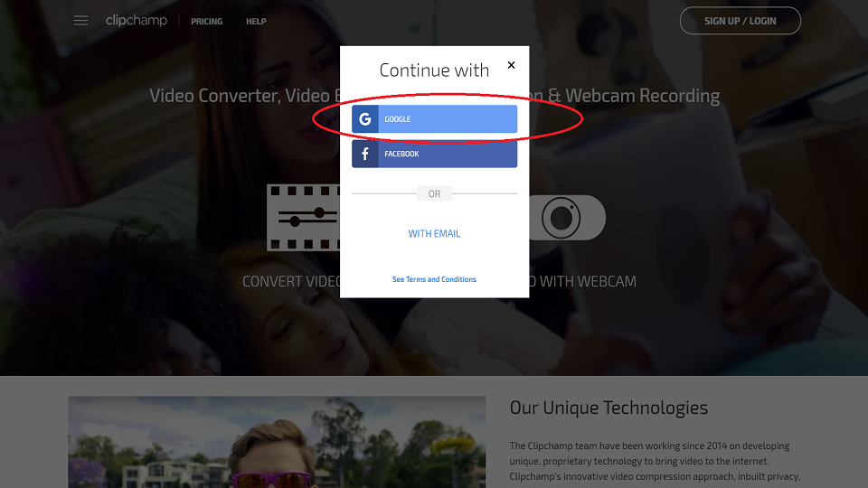Open the hamburger menu icon
The image size is (868, 488).
[x=80, y=21]
